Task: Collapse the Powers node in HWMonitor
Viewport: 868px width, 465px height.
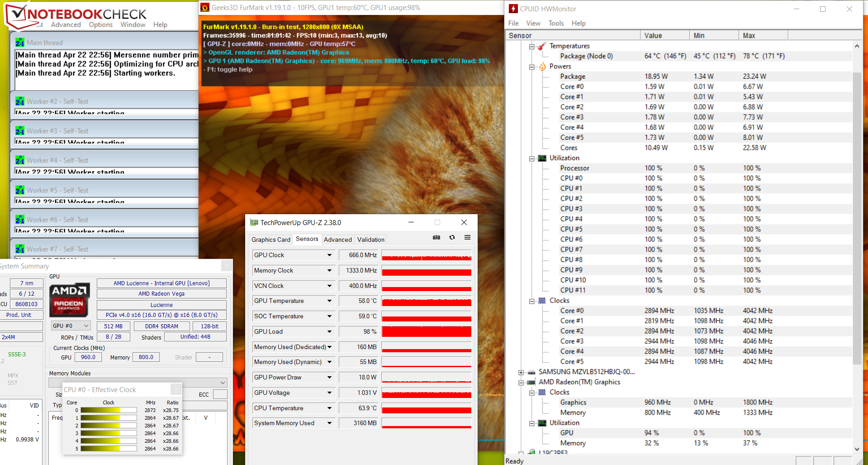Action: coord(531,67)
